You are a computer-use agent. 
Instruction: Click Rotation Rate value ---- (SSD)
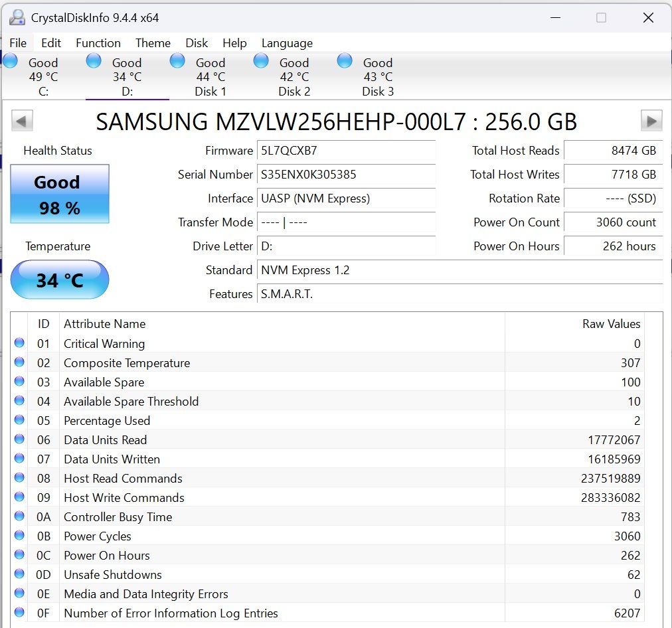pyautogui.click(x=614, y=198)
